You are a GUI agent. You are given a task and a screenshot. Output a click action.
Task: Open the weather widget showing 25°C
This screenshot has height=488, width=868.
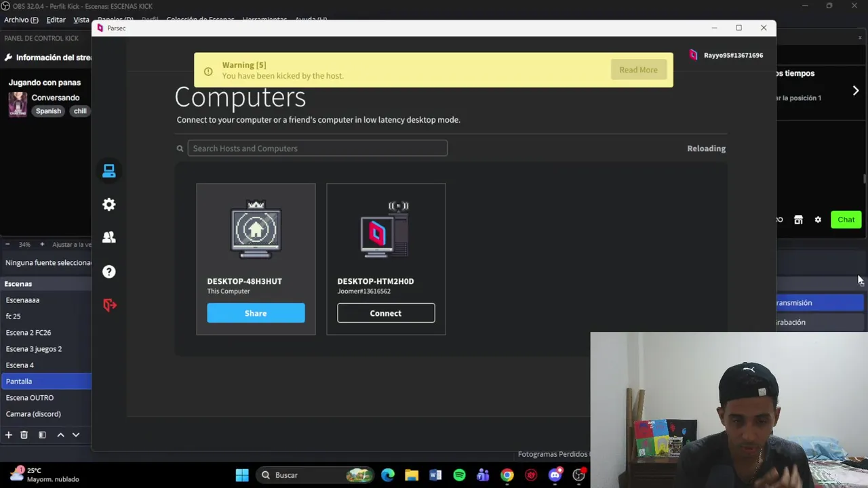(43, 474)
